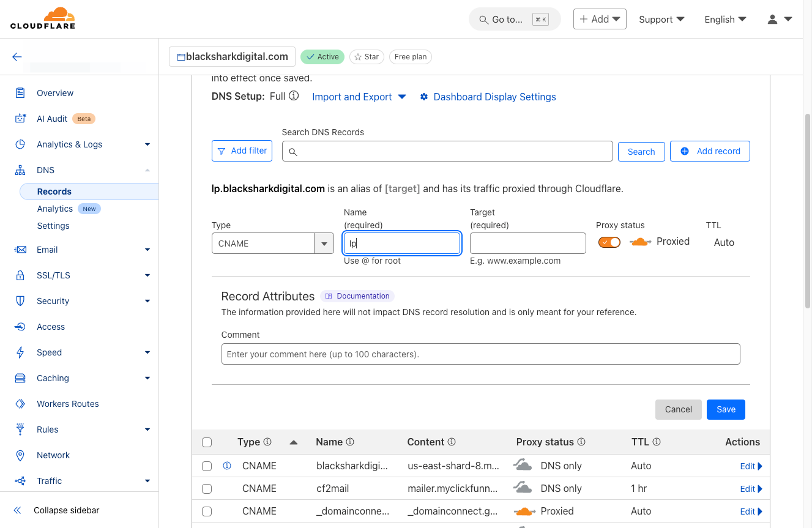Open DNS Settings in sidebar

pos(53,226)
